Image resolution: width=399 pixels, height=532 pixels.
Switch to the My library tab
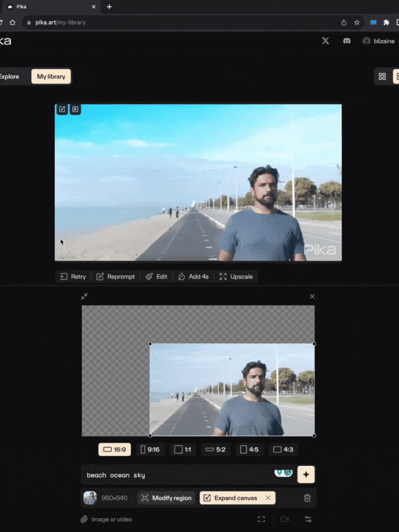pyautogui.click(x=51, y=77)
